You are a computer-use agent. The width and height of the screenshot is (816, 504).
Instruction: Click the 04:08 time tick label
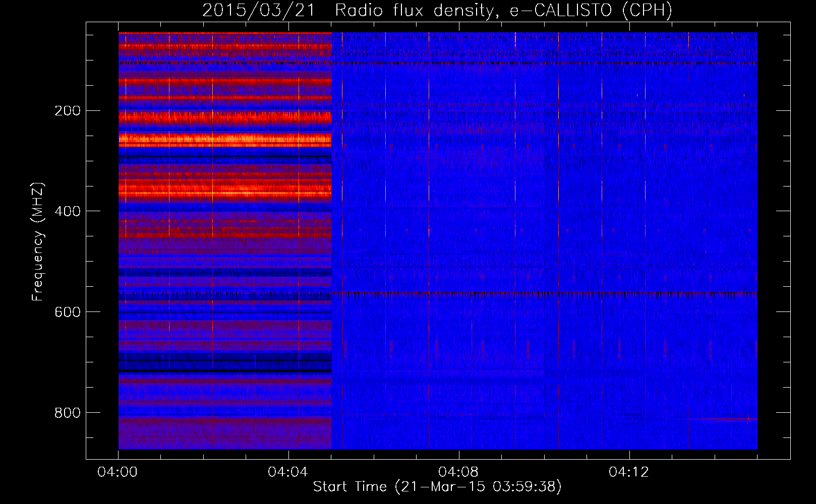pyautogui.click(x=458, y=472)
